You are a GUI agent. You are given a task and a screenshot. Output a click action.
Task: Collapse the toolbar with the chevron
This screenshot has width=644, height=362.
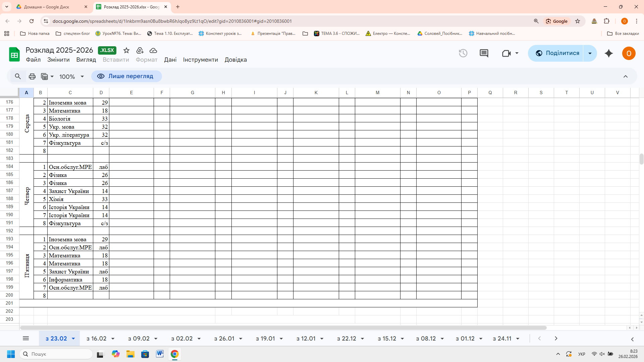[x=625, y=76]
